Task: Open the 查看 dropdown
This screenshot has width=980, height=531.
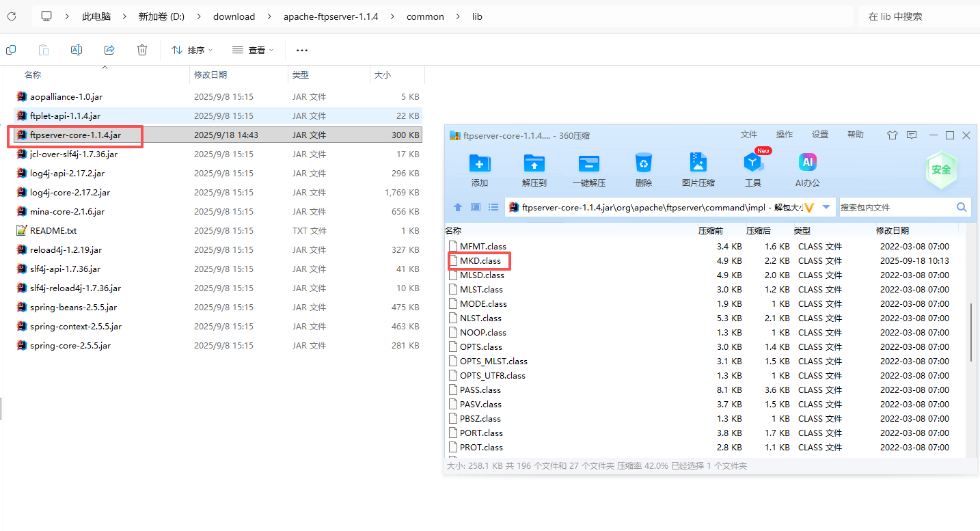Action: [x=253, y=49]
